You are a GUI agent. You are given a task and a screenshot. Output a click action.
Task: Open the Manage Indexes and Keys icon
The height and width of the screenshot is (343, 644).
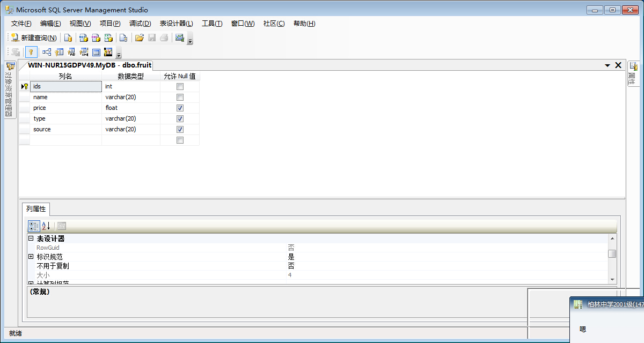pyautogui.click(x=59, y=52)
